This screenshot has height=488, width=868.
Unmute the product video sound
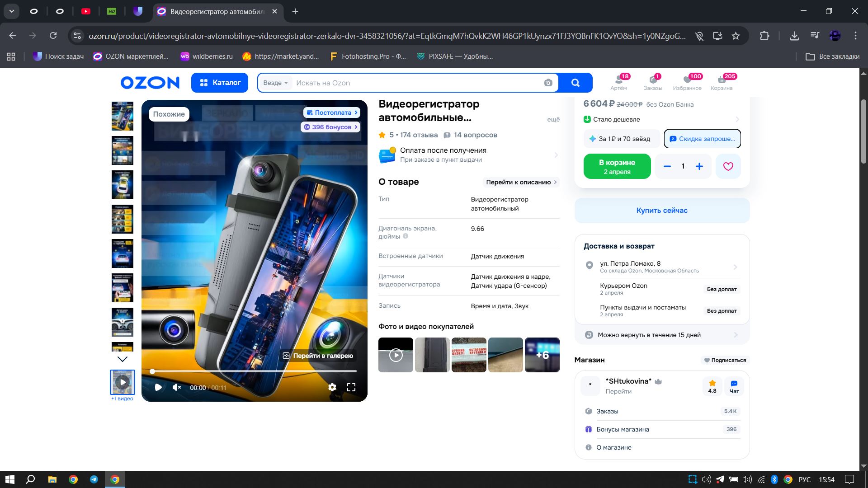(177, 387)
